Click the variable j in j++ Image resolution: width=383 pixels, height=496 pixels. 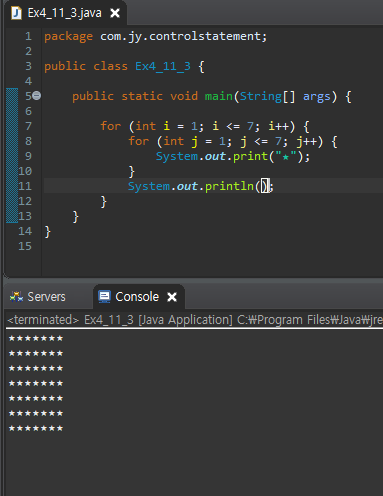click(300, 142)
